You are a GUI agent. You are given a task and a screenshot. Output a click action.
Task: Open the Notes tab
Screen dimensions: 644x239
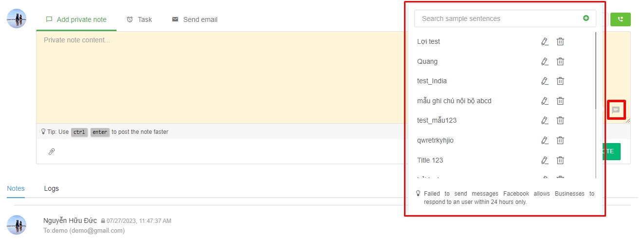(16, 188)
